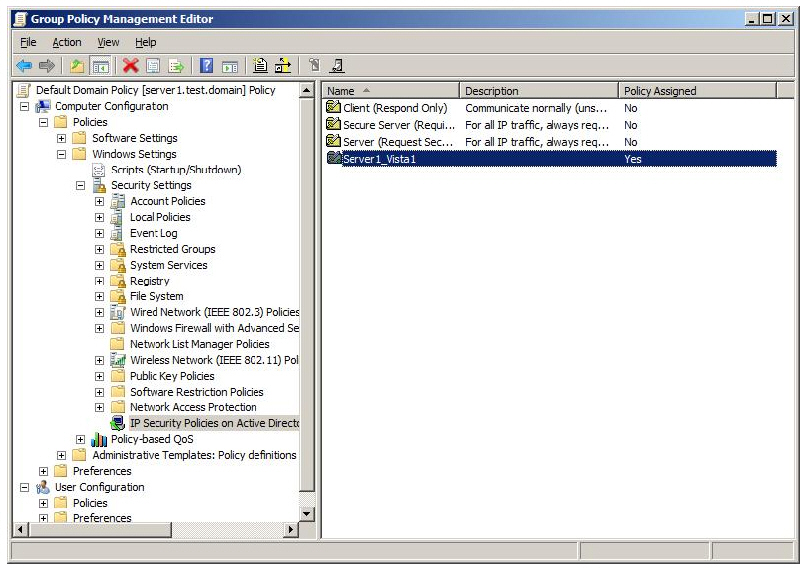Collapse the Windows Settings node
Image resolution: width=807 pixels, height=570 pixels.
(x=61, y=154)
